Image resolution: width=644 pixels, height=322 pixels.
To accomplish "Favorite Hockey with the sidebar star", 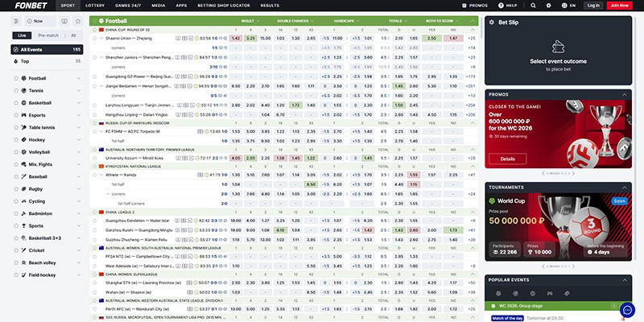I will [16, 139].
